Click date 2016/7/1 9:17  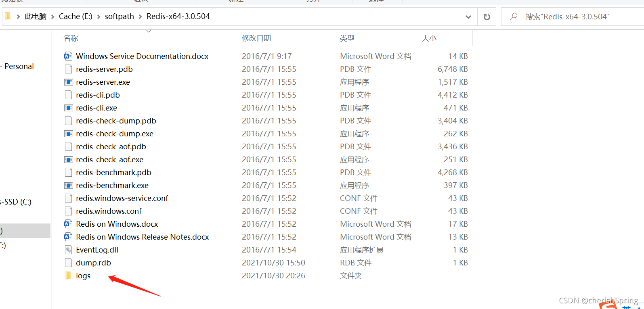click(x=266, y=56)
